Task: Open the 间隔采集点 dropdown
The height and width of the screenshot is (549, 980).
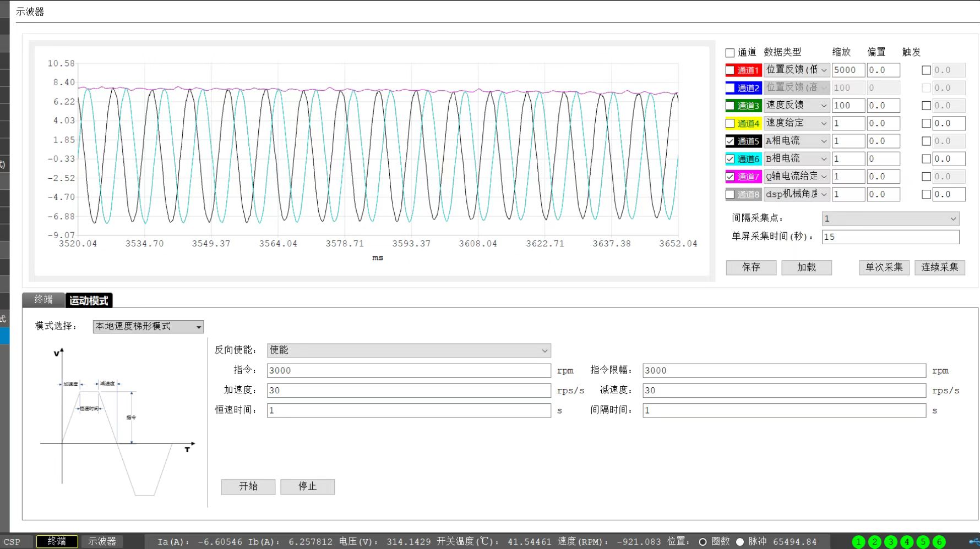Action: (890, 219)
